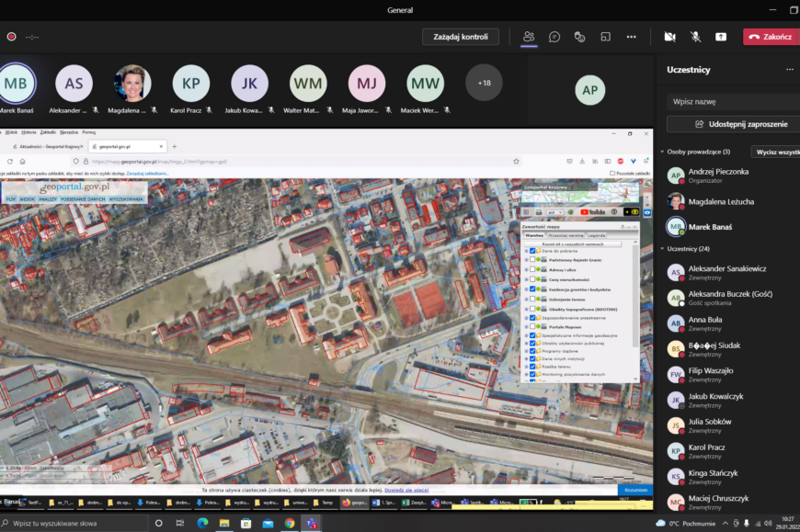
Task: Toggle the blue eye visibility button on map
Action: point(647,212)
